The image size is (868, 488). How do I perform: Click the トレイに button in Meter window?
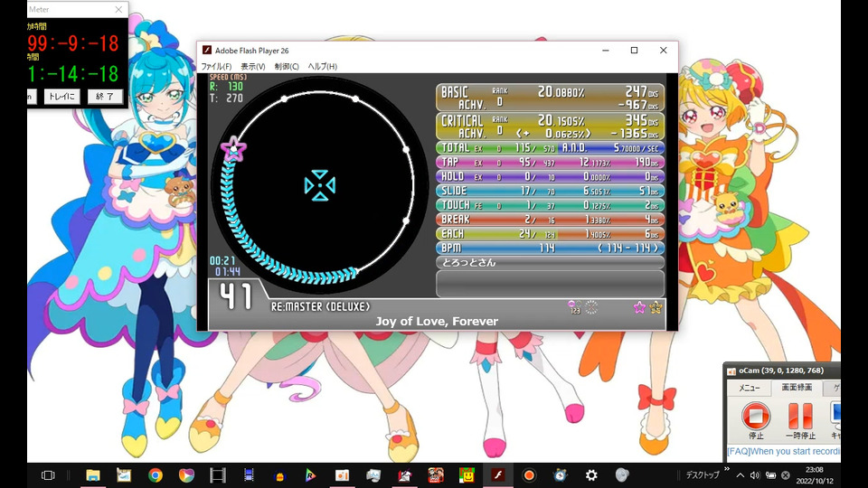pos(61,97)
